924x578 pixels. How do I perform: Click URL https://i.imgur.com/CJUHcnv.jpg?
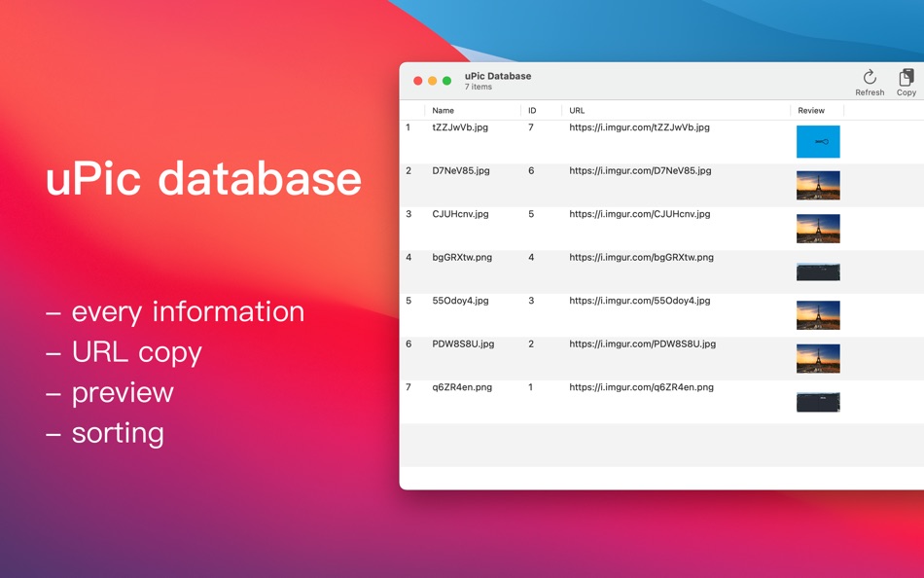pos(639,214)
